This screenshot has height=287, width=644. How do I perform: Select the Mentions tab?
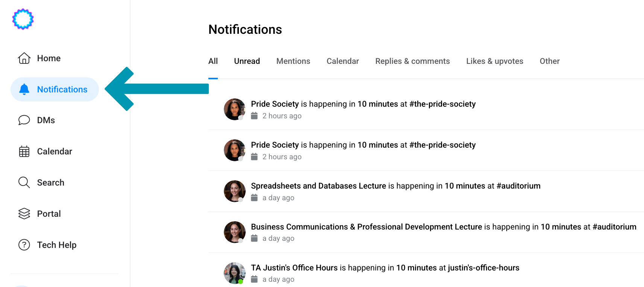tap(293, 61)
